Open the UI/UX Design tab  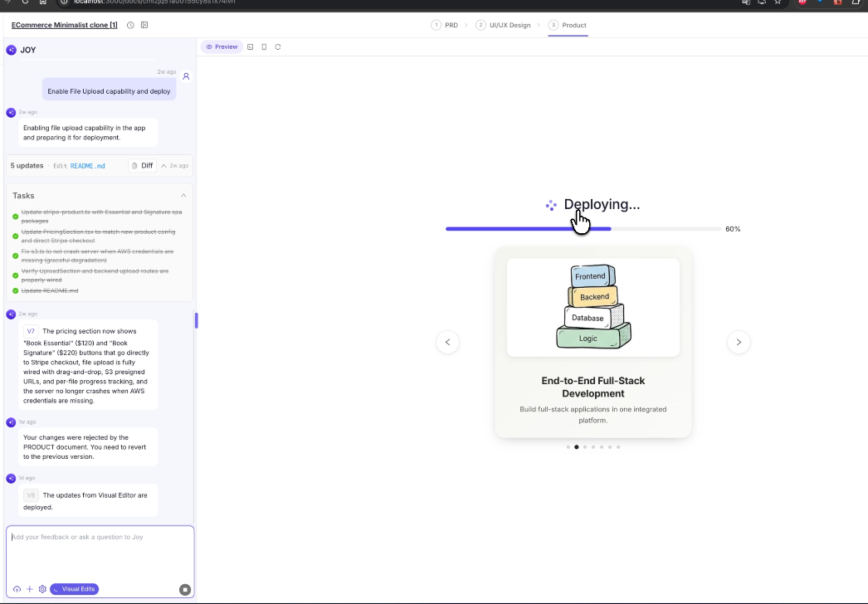[x=510, y=25]
